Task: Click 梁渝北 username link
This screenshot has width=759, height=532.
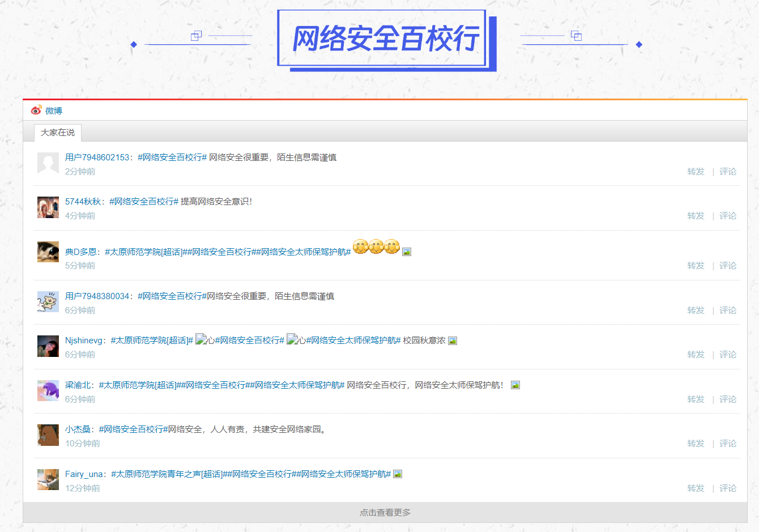Action: pos(78,385)
